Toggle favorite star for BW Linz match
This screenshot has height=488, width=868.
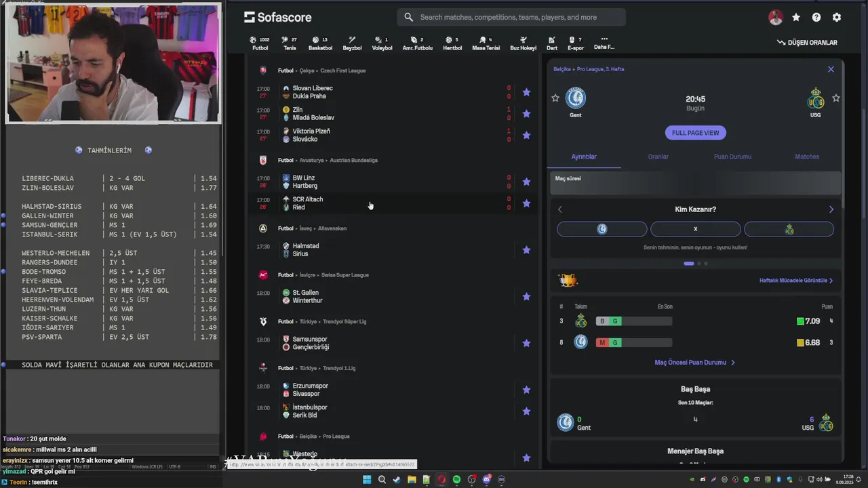tap(526, 182)
